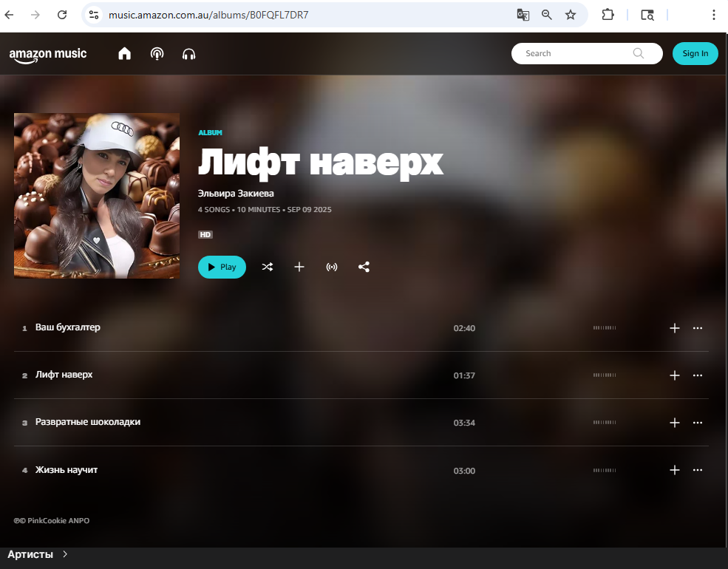This screenshot has height=569, width=728.
Task: Click the Артисты heading
Action: (30, 554)
